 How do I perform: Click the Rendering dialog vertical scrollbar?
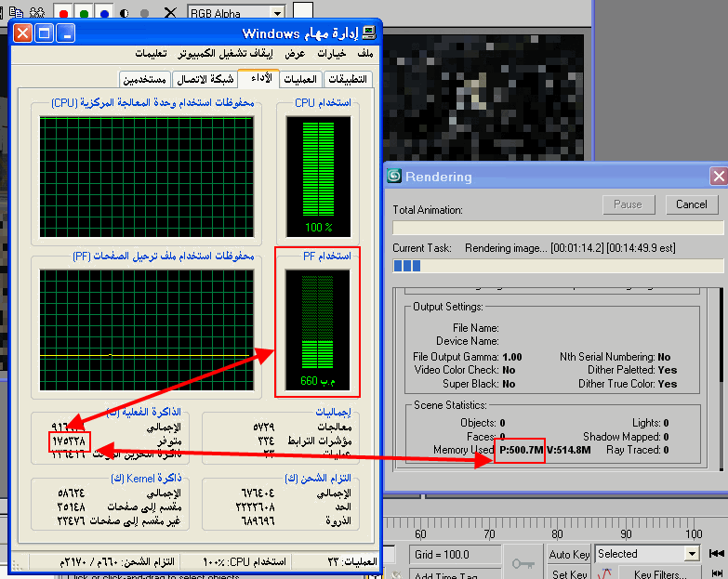click(x=721, y=377)
